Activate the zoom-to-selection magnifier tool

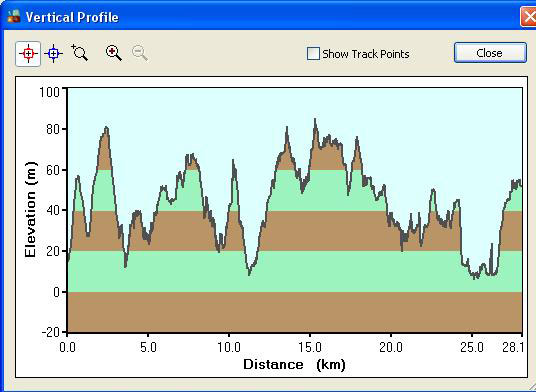point(80,53)
